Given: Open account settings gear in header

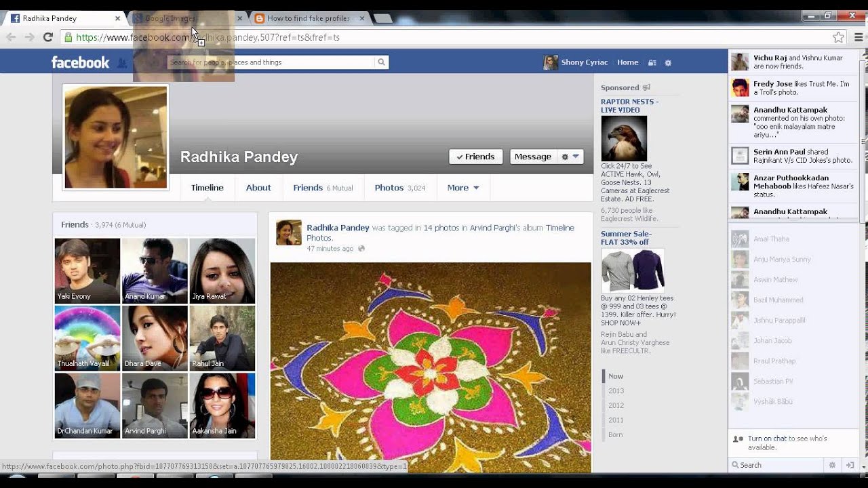Looking at the screenshot, I should coord(668,62).
